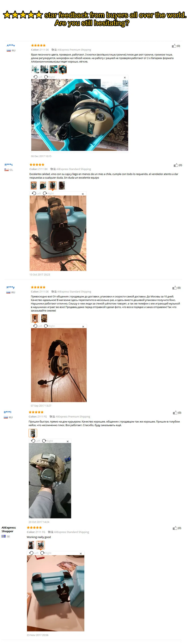Close enlarged photo in Я***y review
187x644 pixels.
pyautogui.click(x=83, y=326)
